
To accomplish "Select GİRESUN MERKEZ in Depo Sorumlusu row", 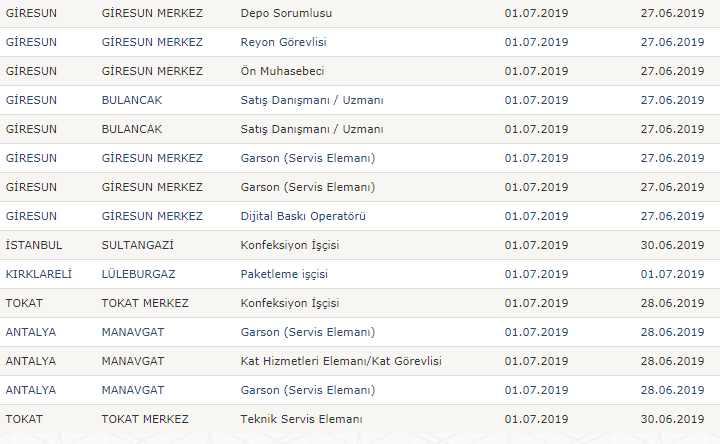I will click(x=152, y=14).
